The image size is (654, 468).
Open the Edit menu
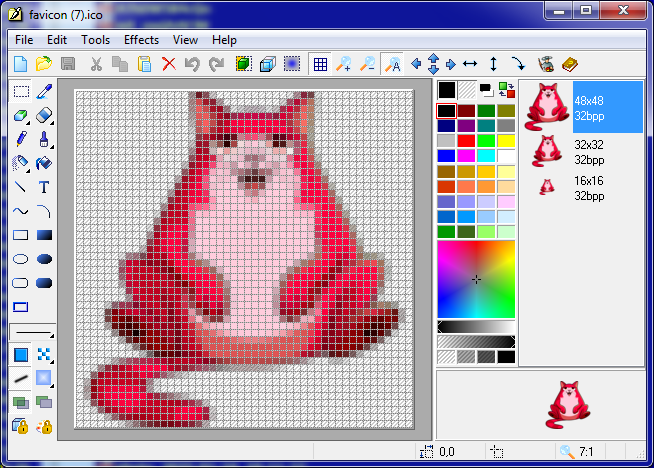click(x=57, y=40)
